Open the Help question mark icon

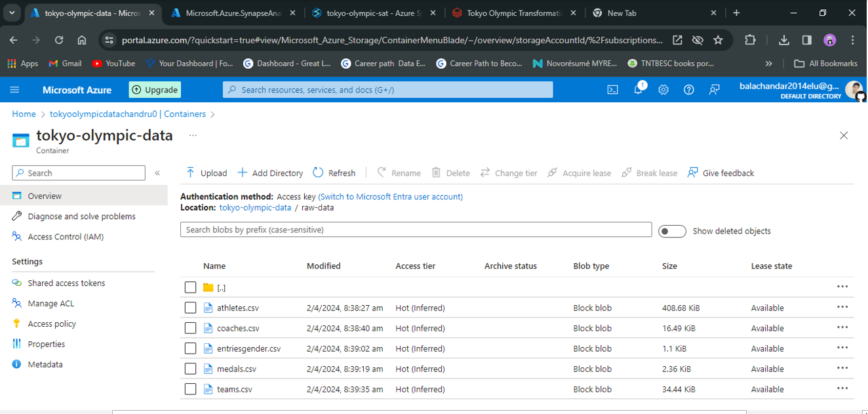pyautogui.click(x=688, y=90)
